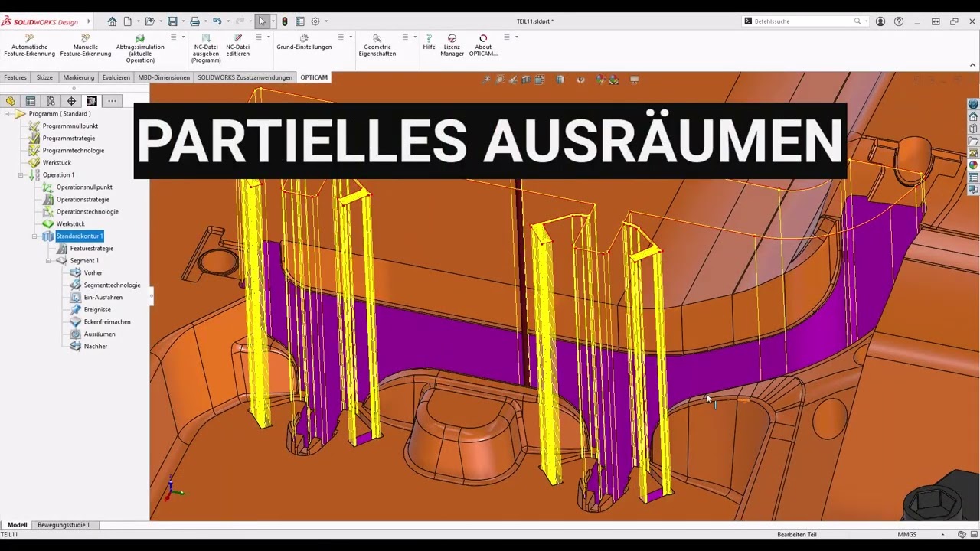Open a file with the folder icon

[x=149, y=21]
